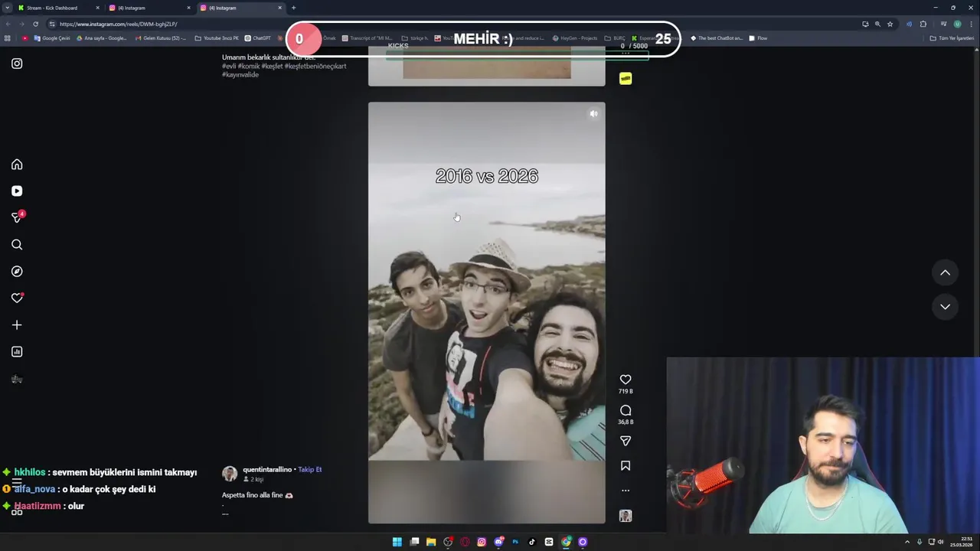
Task: Open the Youtube 3ncü PK bookmark folder
Action: click(x=217, y=38)
